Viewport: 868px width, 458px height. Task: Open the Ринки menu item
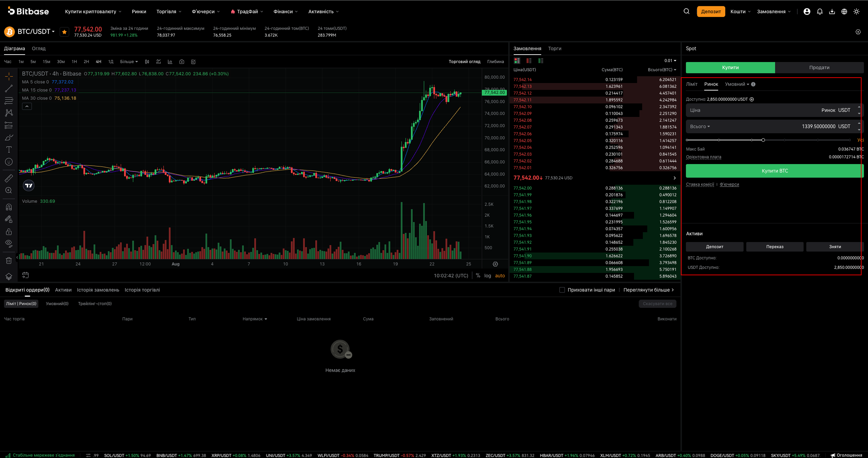pos(139,12)
